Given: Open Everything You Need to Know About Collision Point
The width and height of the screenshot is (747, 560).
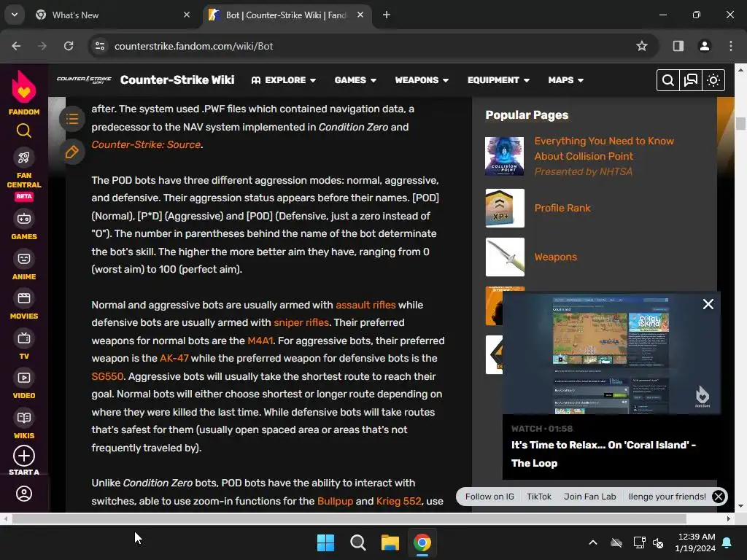Looking at the screenshot, I should (604, 149).
